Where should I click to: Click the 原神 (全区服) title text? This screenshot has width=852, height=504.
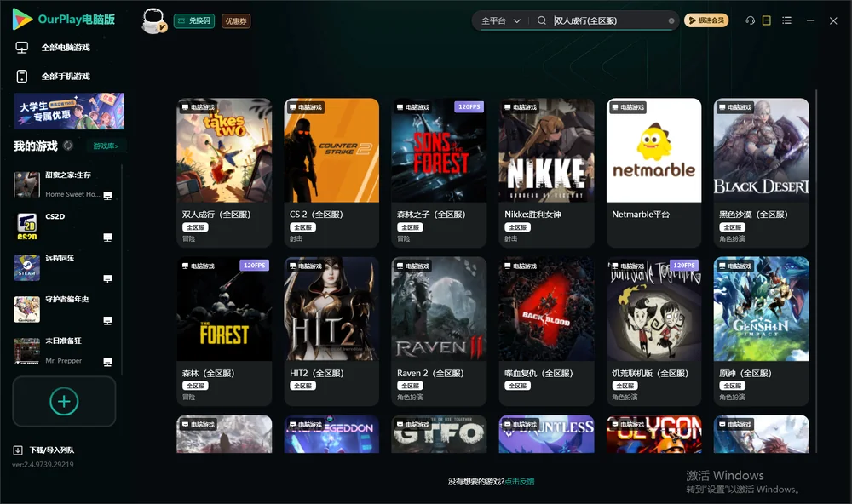pyautogui.click(x=745, y=374)
